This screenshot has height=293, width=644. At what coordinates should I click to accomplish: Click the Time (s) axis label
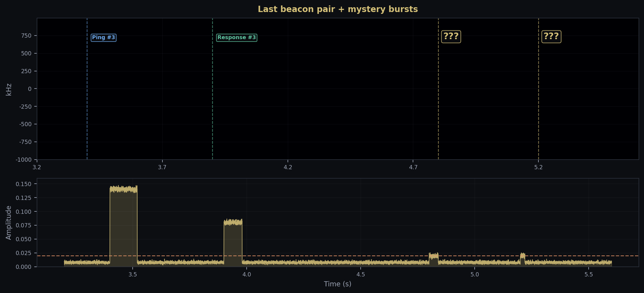coord(337,284)
